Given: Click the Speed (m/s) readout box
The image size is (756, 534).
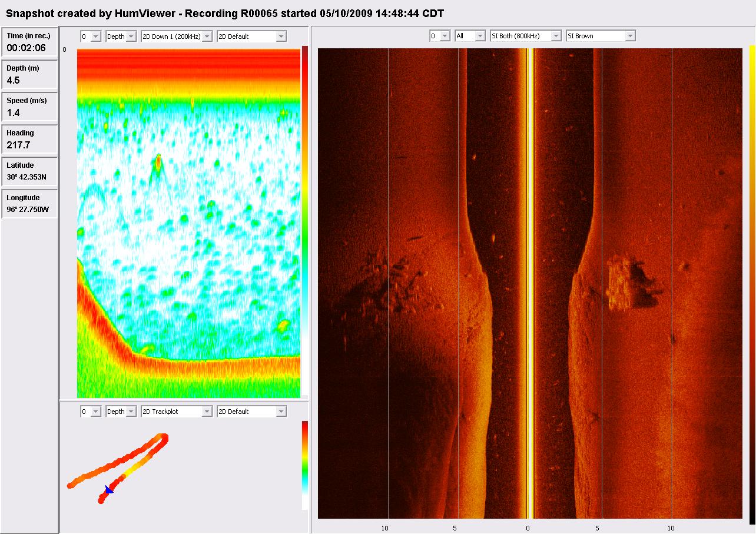Looking at the screenshot, I should coord(29,107).
